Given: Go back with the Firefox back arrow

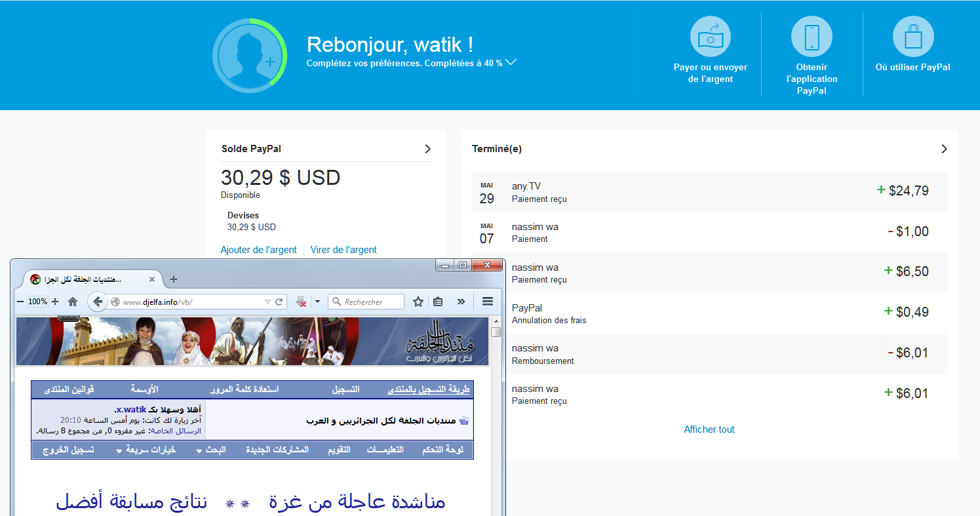Looking at the screenshot, I should [98, 302].
